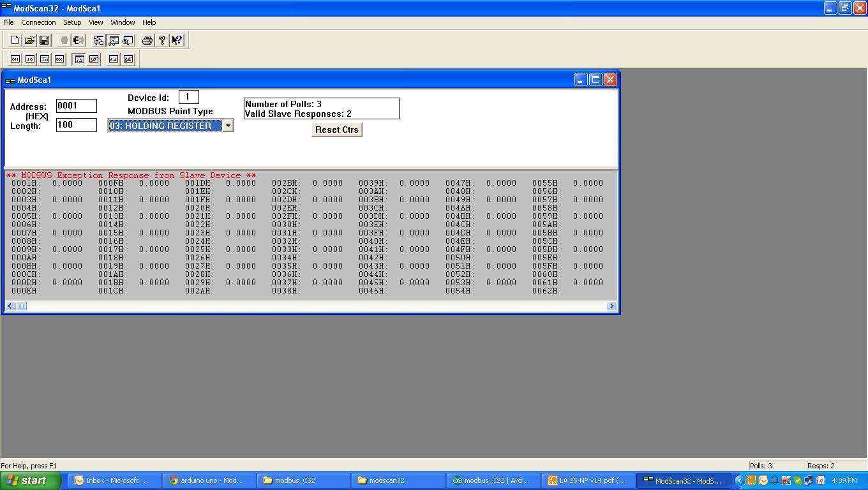The height and width of the screenshot is (490, 868).
Task: Click the network computers tray icon
Action: click(x=809, y=480)
